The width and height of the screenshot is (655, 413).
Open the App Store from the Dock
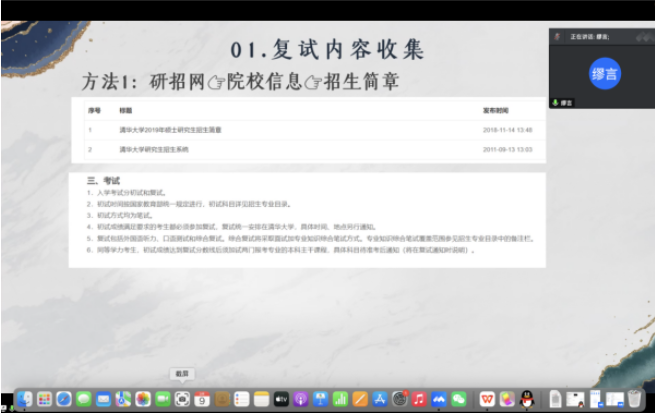[379, 399]
